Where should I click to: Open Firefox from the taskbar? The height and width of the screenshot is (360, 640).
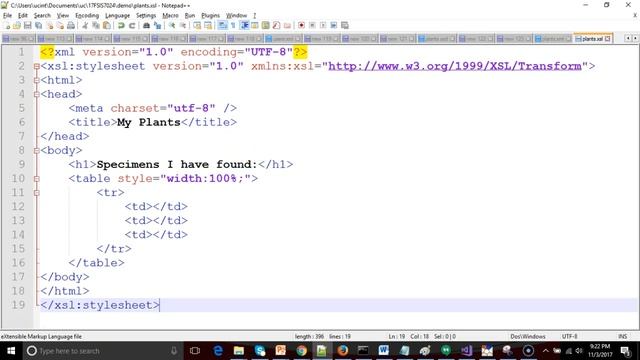pyautogui.click(x=342, y=351)
